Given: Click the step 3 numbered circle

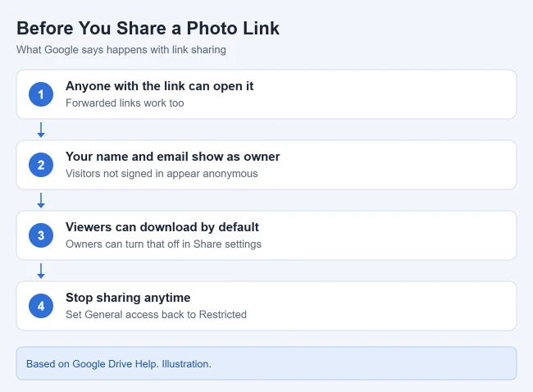Looking at the screenshot, I should point(41,235).
